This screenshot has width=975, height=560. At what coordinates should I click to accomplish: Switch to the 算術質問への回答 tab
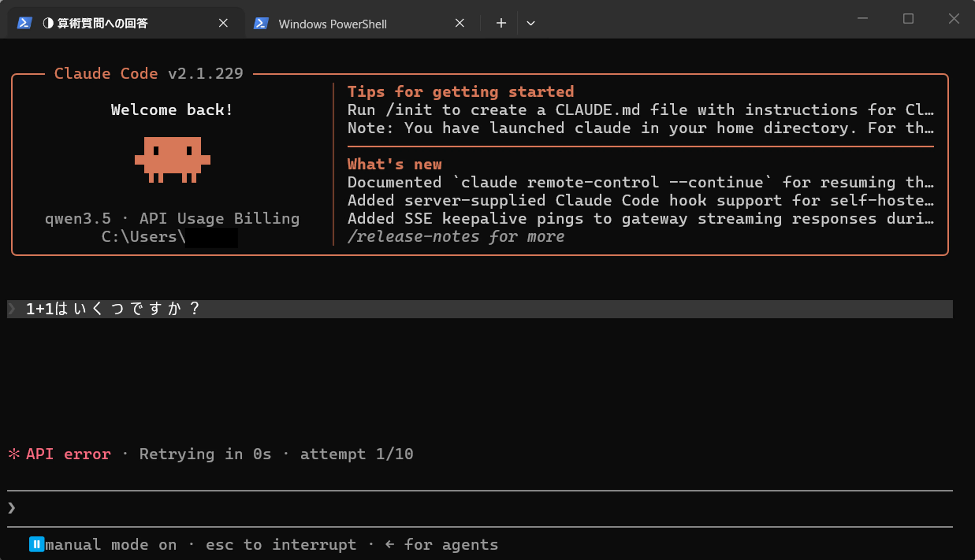click(125, 23)
